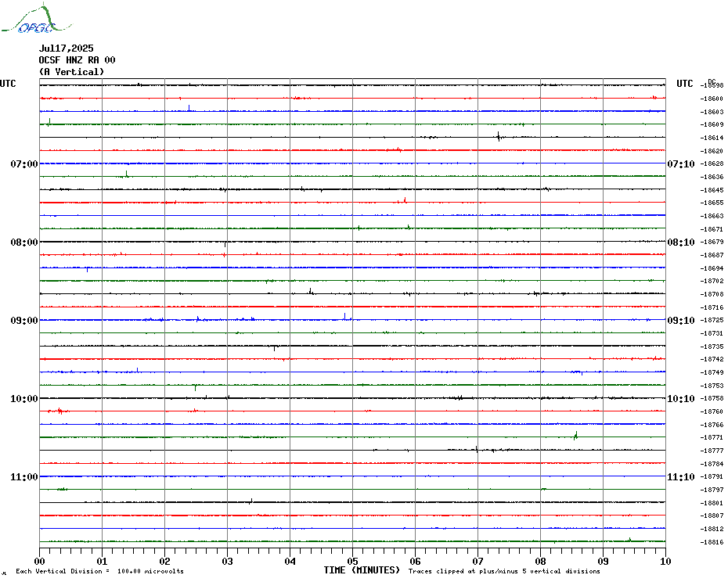Select the DC offset value -18620
The image size is (728, 582).
pyautogui.click(x=712, y=151)
